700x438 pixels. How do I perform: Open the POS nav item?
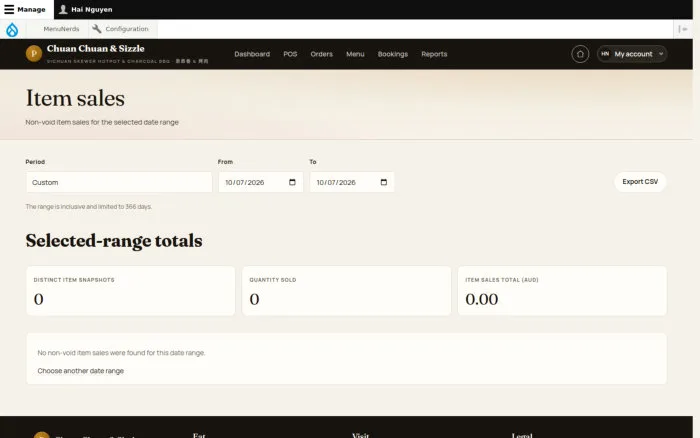(x=290, y=54)
